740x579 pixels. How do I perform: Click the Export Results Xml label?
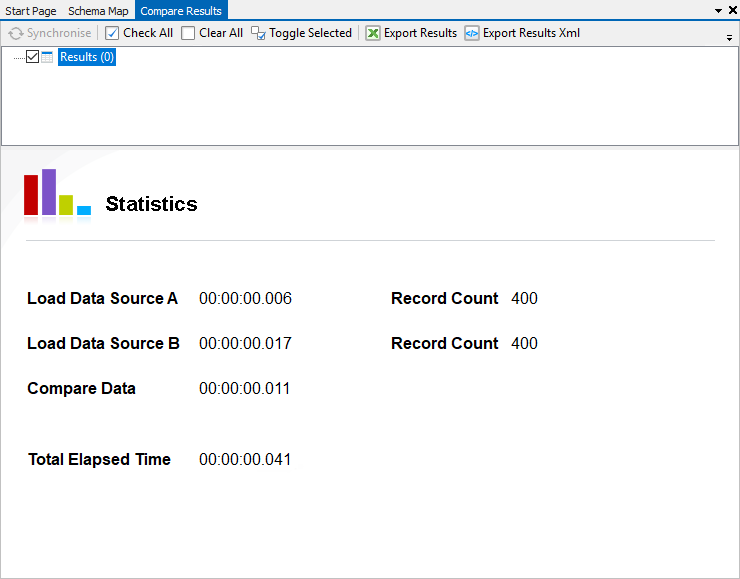531,33
